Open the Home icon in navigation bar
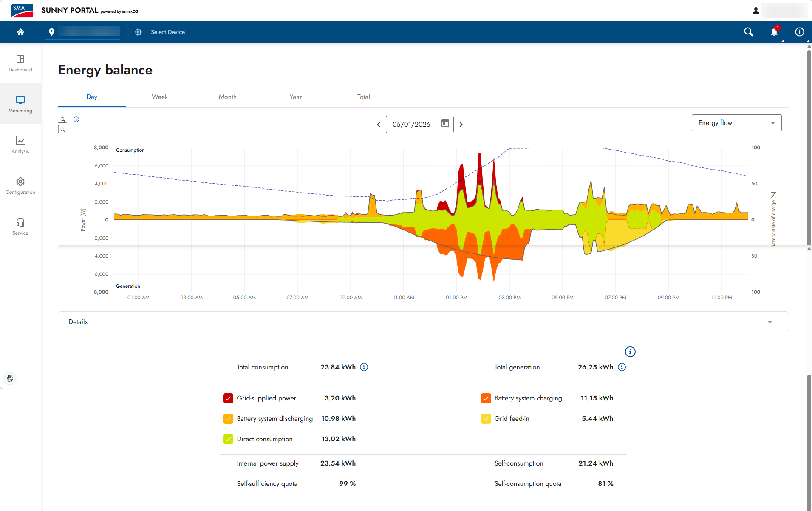This screenshot has height=511, width=812. click(x=20, y=32)
